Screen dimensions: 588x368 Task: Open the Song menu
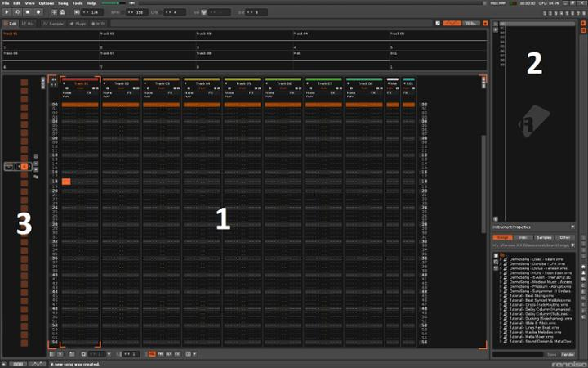point(63,3)
